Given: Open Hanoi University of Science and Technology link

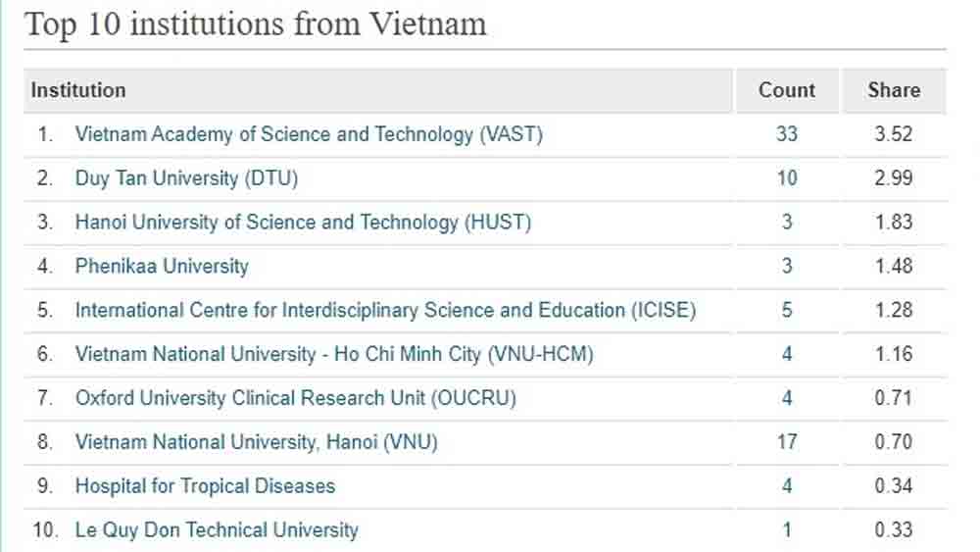Looking at the screenshot, I should pyautogui.click(x=303, y=223).
